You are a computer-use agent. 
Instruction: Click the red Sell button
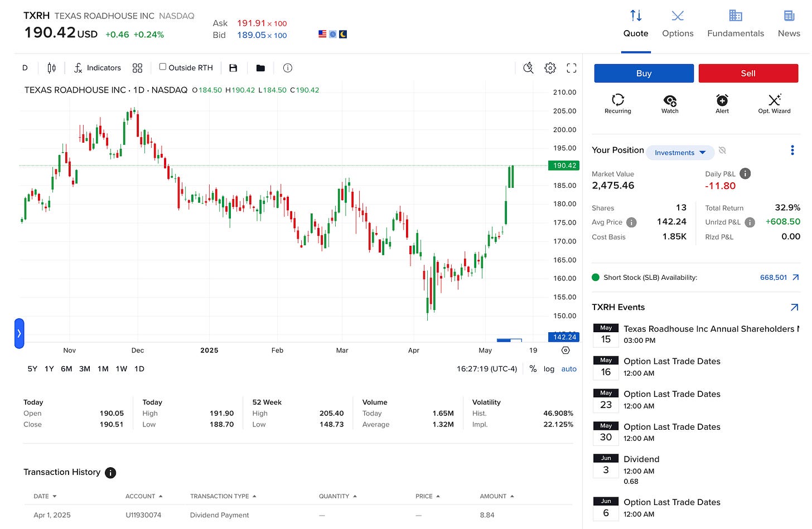pos(748,74)
